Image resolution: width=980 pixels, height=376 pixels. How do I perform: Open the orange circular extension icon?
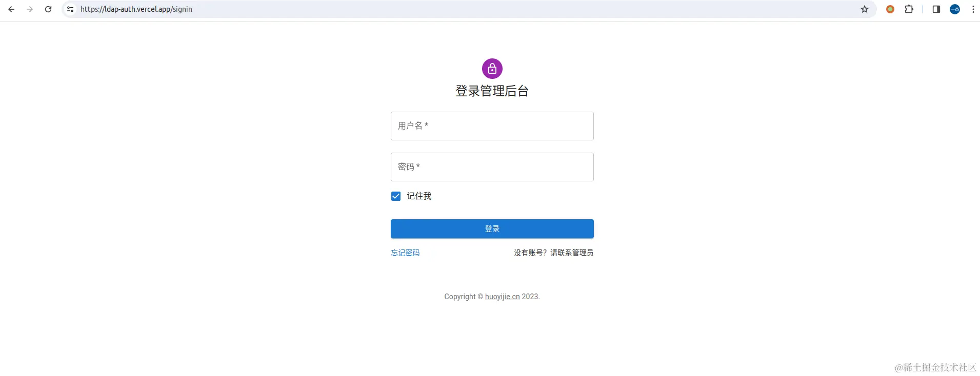(890, 9)
